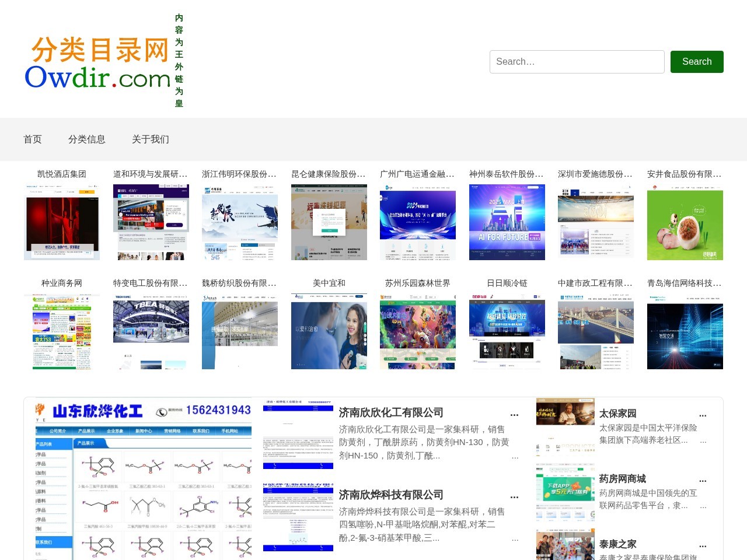Click thumbnail under 安井食品股份有限…
This screenshot has height=560, width=747.
pyautogui.click(x=685, y=222)
